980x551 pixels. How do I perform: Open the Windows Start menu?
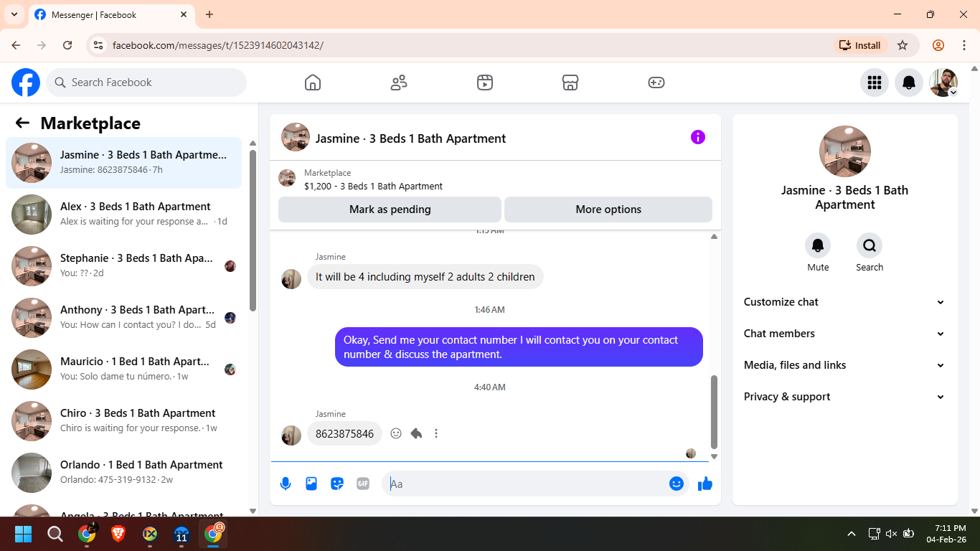point(23,534)
